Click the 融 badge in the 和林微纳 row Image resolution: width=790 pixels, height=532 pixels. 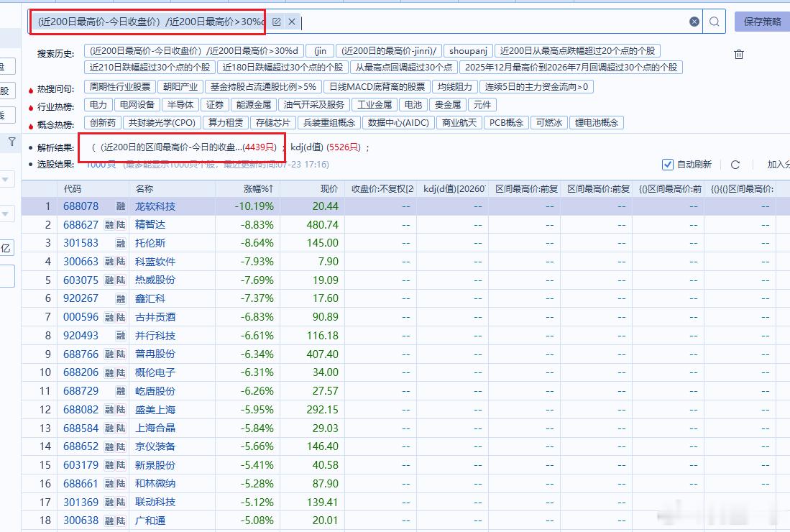click(x=109, y=484)
